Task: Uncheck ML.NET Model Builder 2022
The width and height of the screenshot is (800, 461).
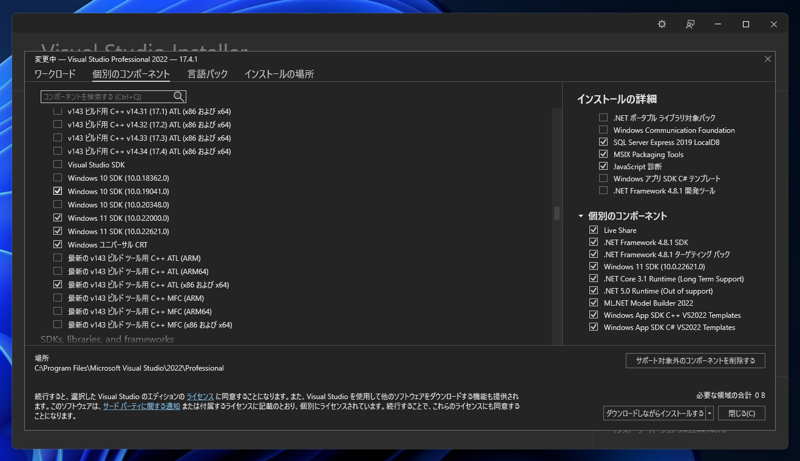Action: tap(593, 303)
